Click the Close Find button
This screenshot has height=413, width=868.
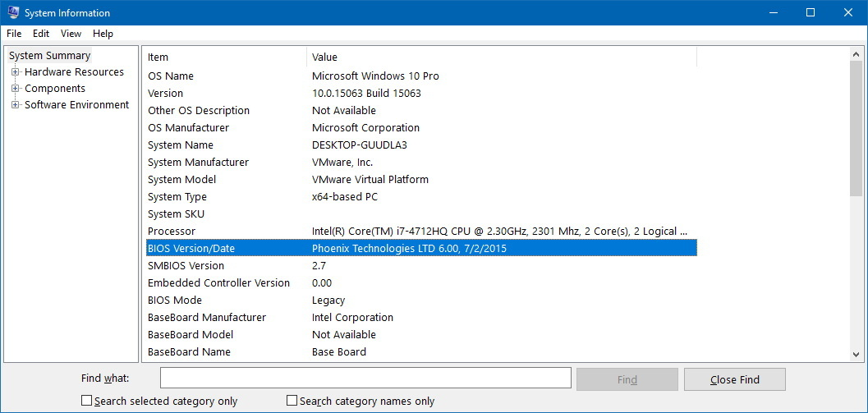[x=735, y=379]
